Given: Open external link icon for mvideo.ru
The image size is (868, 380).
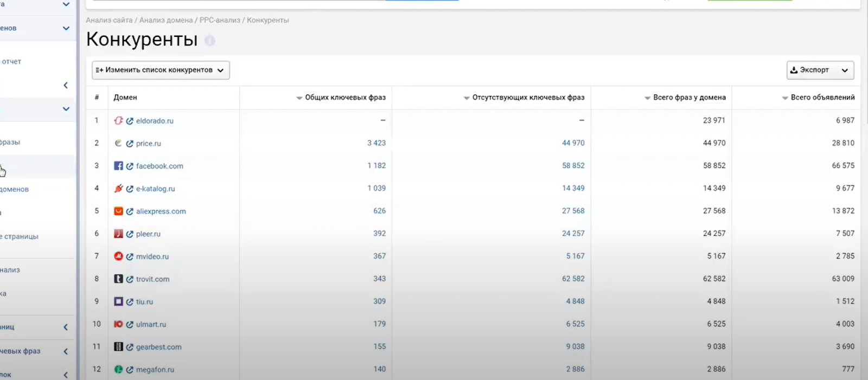Looking at the screenshot, I should 130,256.
